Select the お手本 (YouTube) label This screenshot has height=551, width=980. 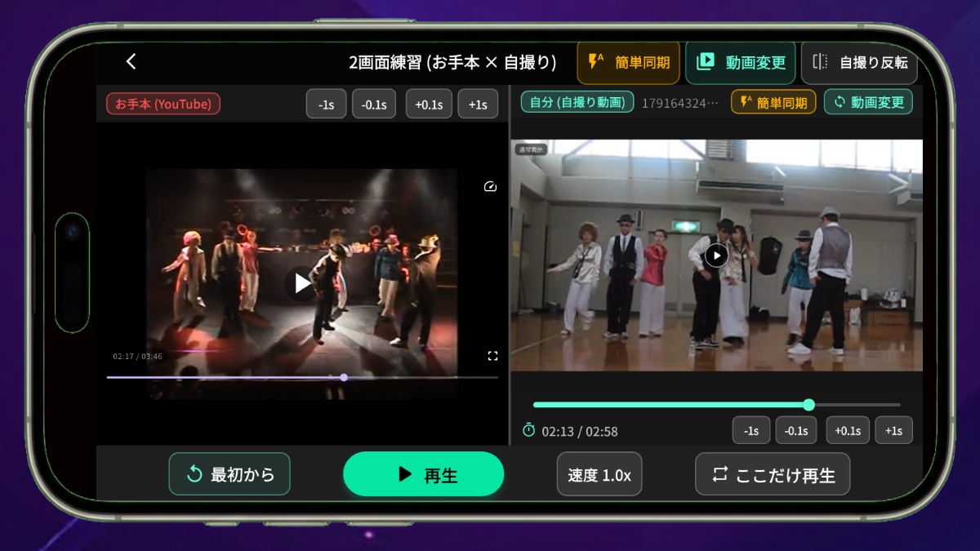pyautogui.click(x=163, y=104)
